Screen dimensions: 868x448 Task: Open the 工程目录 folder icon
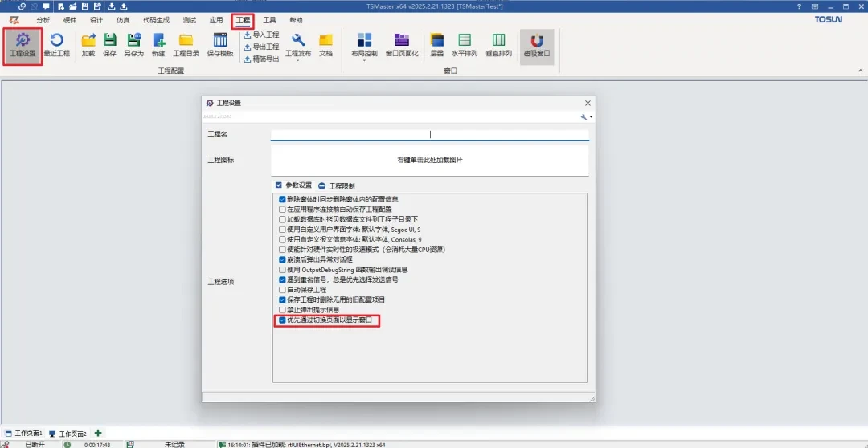pos(186,41)
